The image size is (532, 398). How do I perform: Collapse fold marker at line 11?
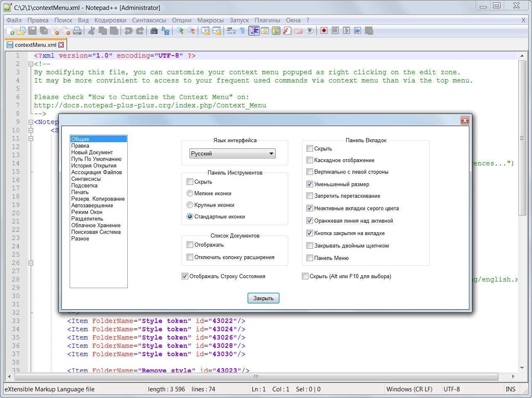(x=31, y=138)
